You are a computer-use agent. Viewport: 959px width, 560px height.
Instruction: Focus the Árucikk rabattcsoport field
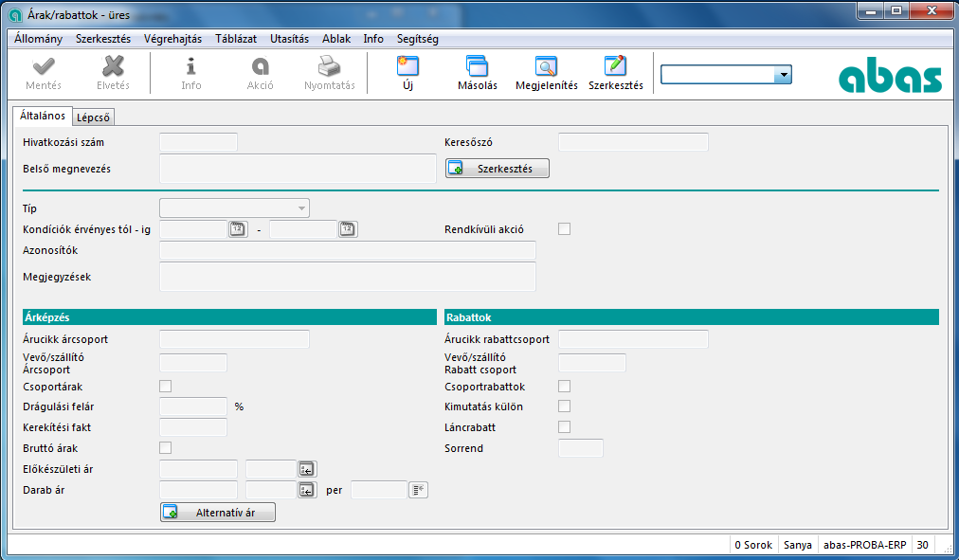633,339
